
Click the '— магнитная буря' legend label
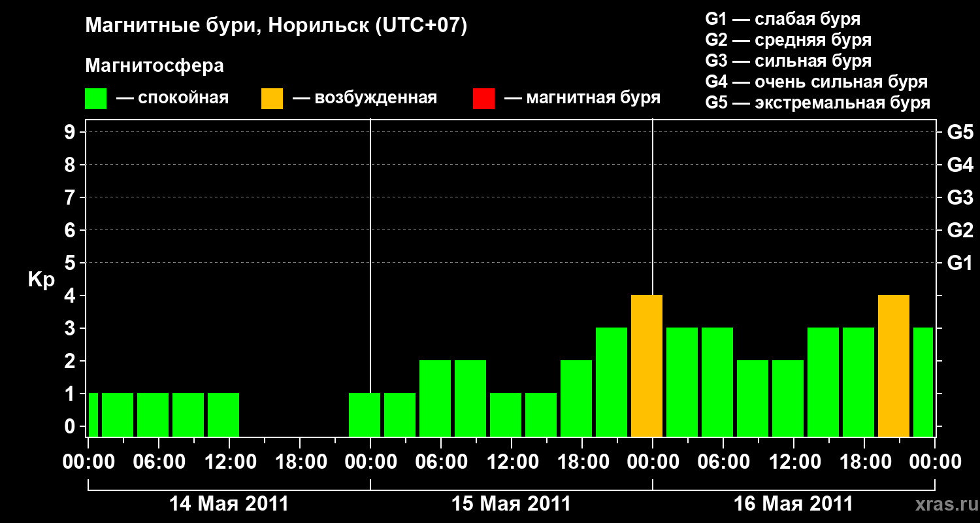point(582,98)
